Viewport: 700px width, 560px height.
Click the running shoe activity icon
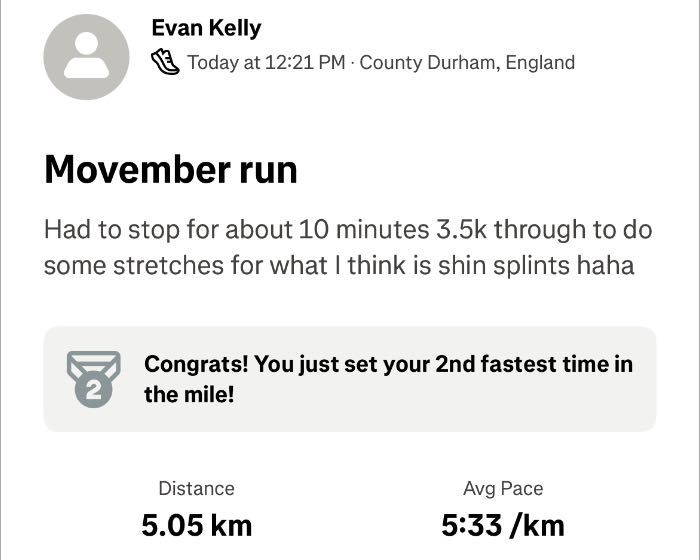click(x=165, y=62)
